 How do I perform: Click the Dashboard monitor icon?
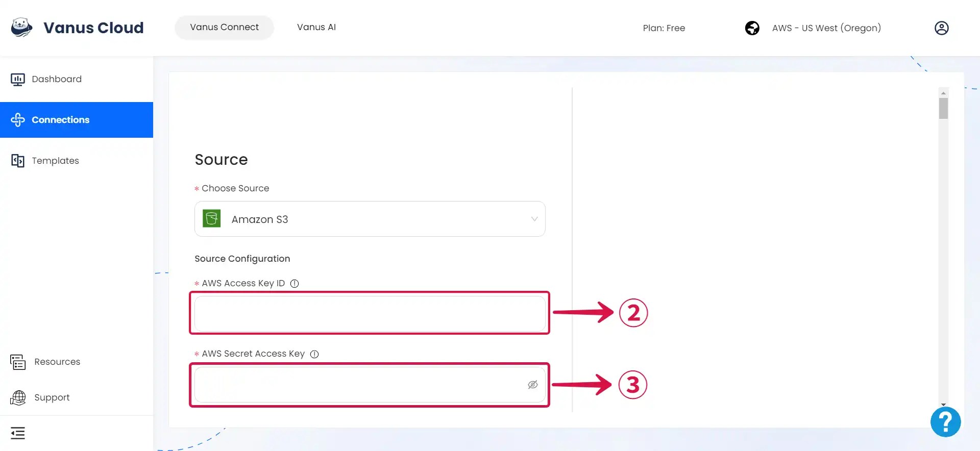18,79
